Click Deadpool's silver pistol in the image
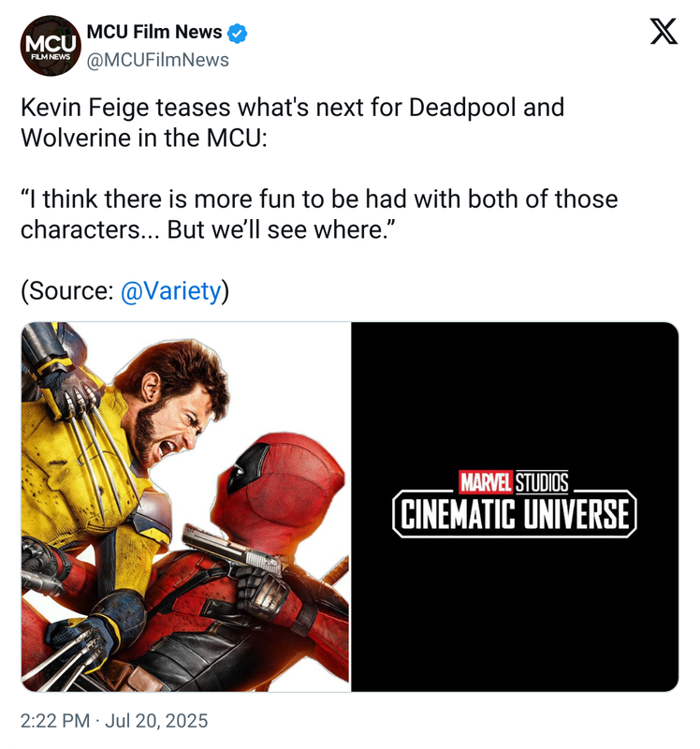This screenshot has width=700, height=749. coord(234,550)
